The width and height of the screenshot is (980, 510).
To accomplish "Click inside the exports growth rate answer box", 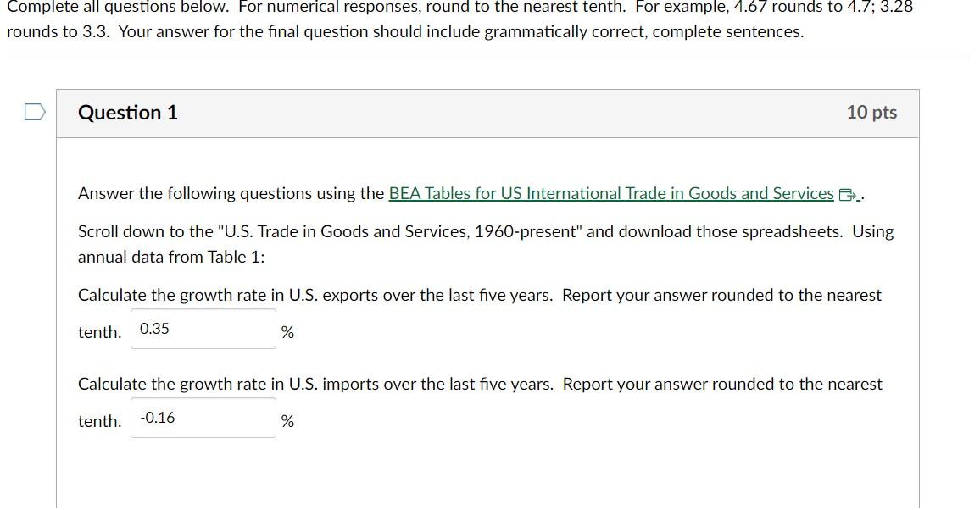I will [203, 329].
